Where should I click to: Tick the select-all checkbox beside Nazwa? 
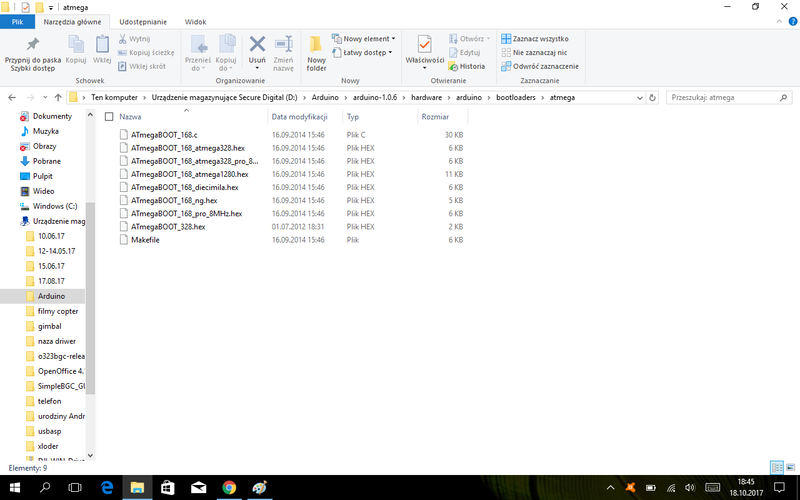click(109, 117)
